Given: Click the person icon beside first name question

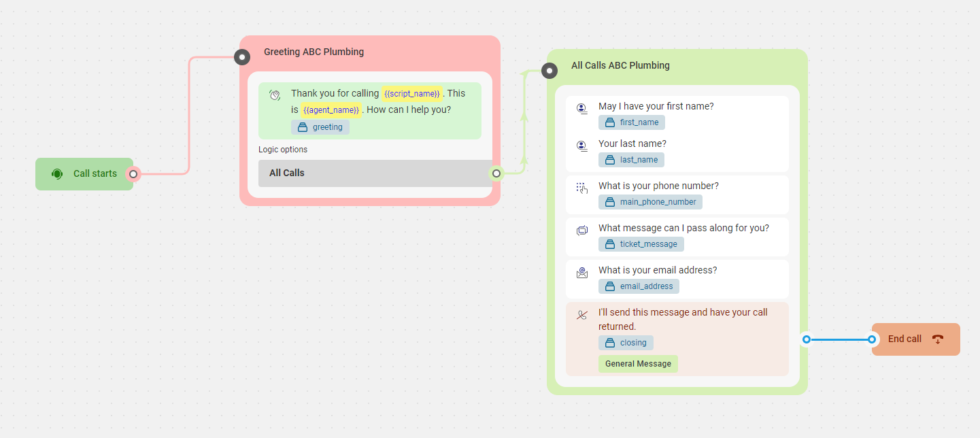Looking at the screenshot, I should pos(582,108).
